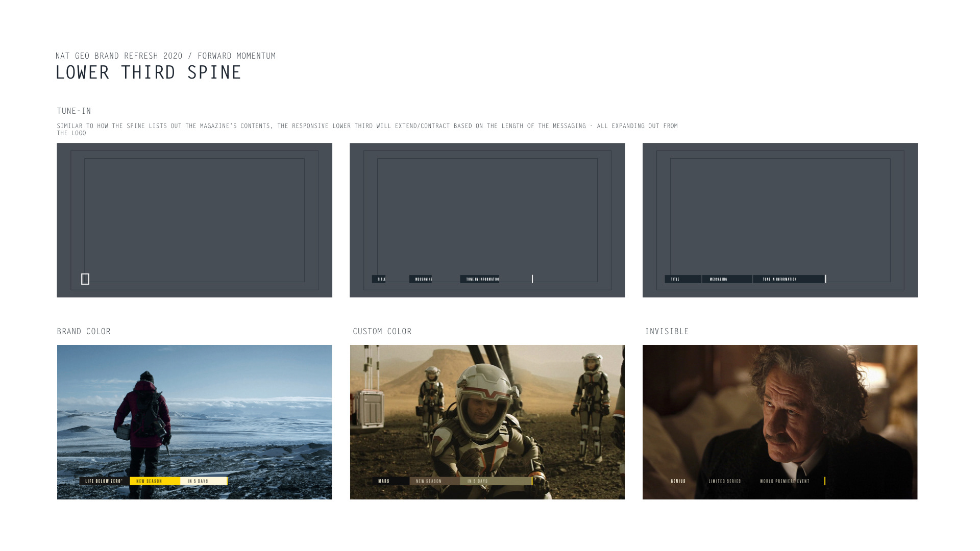This screenshot has height=551, width=980.
Task: Open the Mars astronaut thumbnail
Action: coord(487,408)
